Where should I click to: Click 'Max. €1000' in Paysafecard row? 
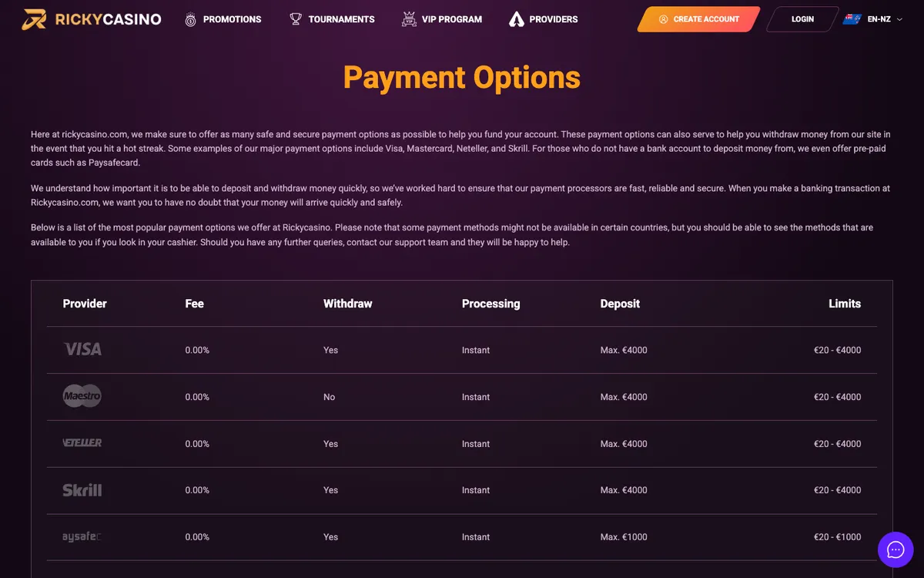tap(624, 537)
